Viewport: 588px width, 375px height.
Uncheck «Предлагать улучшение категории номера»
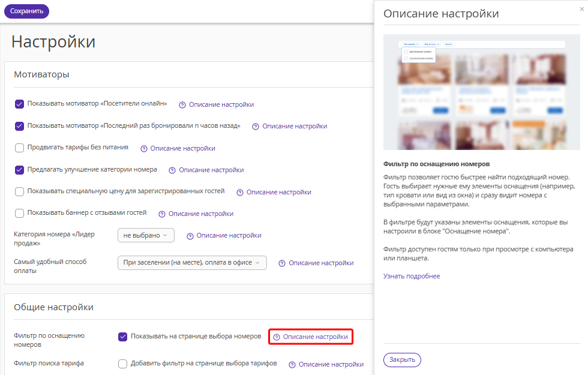[x=19, y=170]
